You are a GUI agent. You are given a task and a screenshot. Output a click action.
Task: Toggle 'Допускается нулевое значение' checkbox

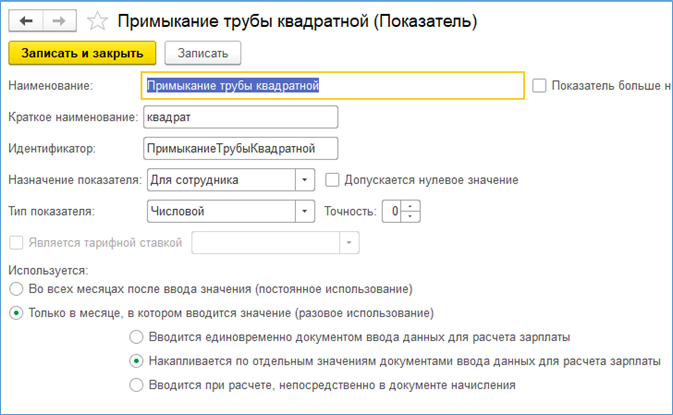(334, 180)
